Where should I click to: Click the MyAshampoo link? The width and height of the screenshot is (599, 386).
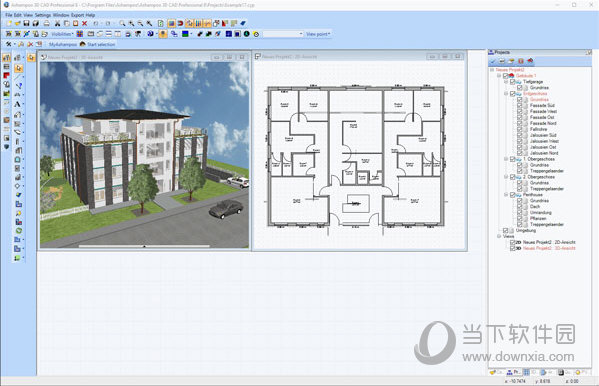(x=63, y=44)
